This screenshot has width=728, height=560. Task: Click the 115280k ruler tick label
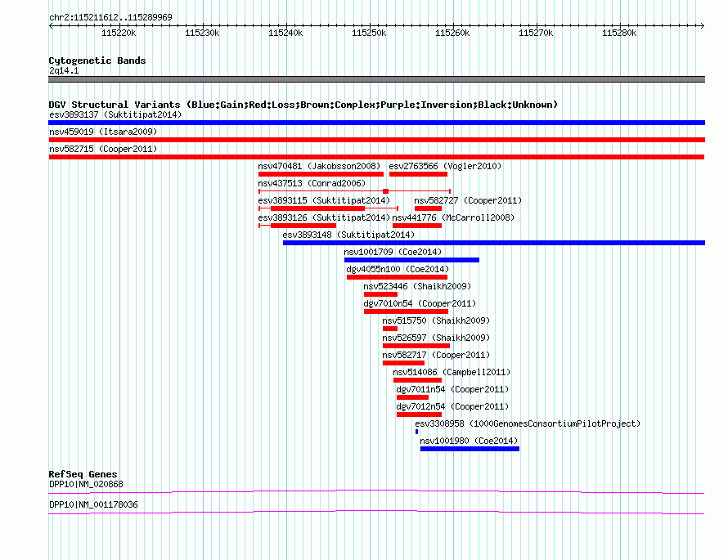(x=619, y=33)
